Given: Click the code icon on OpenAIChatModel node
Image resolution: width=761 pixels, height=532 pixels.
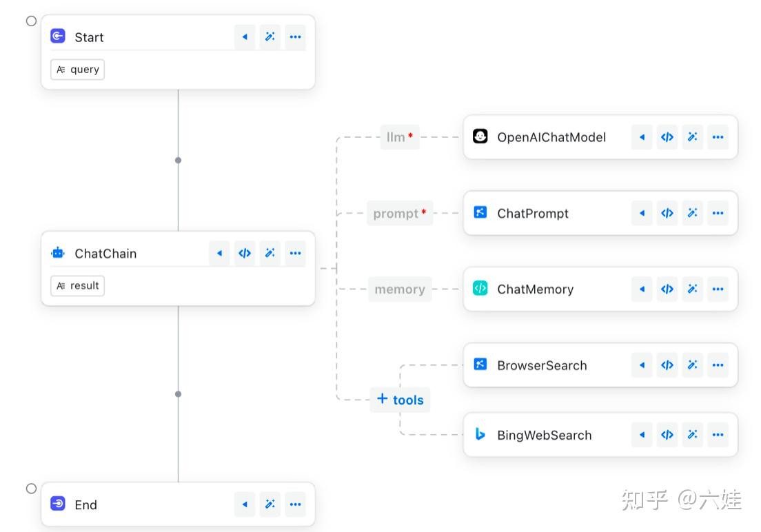Looking at the screenshot, I should [x=667, y=137].
